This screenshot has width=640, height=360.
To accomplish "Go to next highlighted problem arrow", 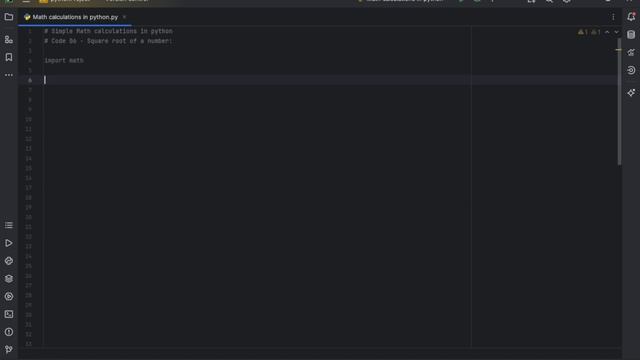I will pos(616,32).
